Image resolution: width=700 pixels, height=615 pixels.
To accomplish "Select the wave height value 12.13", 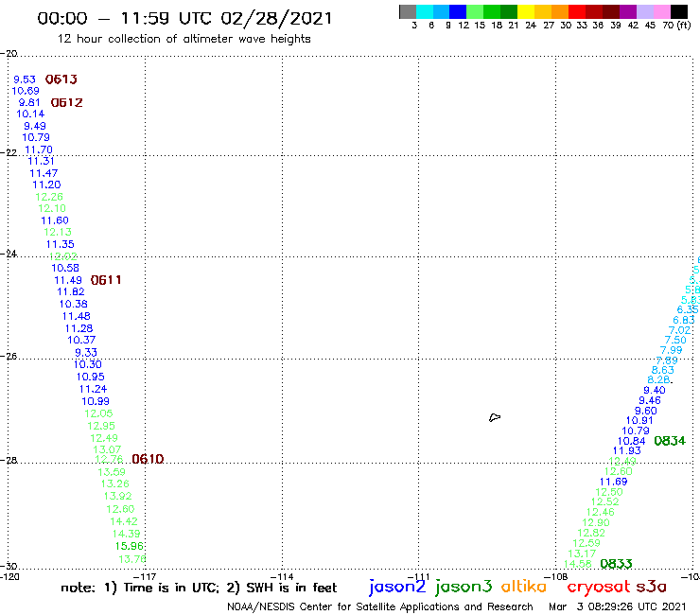I will 58,232.
